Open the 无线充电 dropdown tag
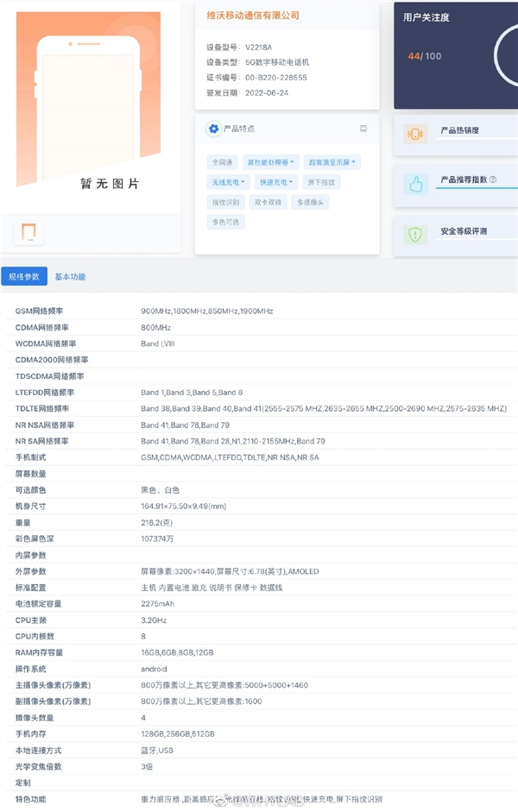 [x=227, y=182]
